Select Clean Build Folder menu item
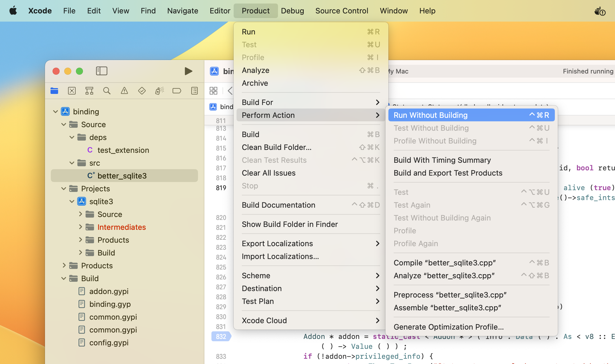This screenshot has height=364, width=615. [277, 147]
